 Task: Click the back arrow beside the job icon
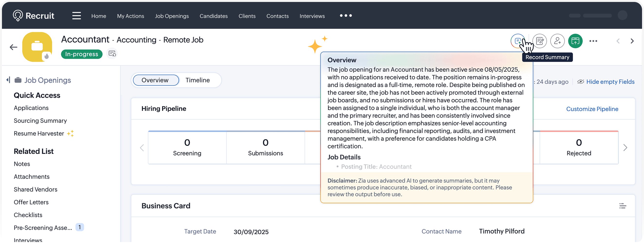click(13, 47)
